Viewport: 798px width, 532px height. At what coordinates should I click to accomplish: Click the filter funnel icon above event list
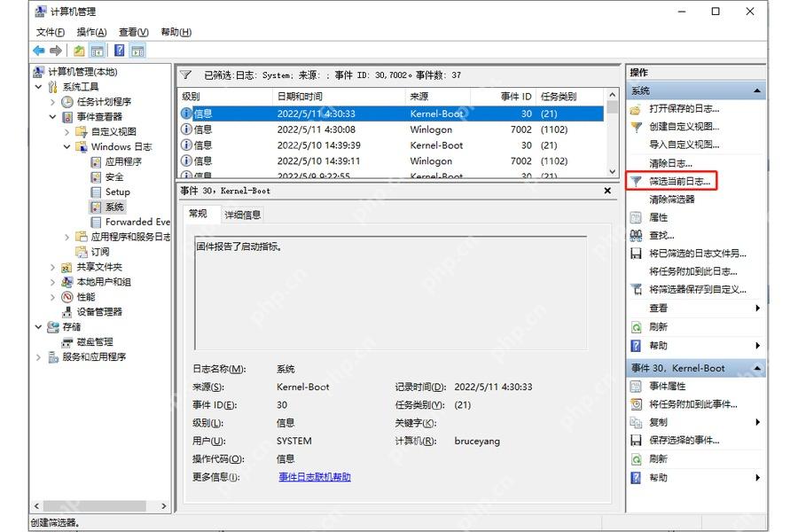[186, 75]
